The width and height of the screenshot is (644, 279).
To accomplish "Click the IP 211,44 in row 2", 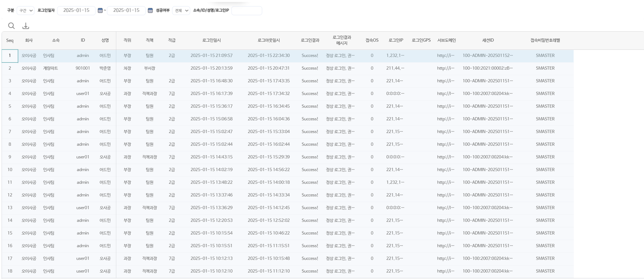I will click(x=396, y=68).
